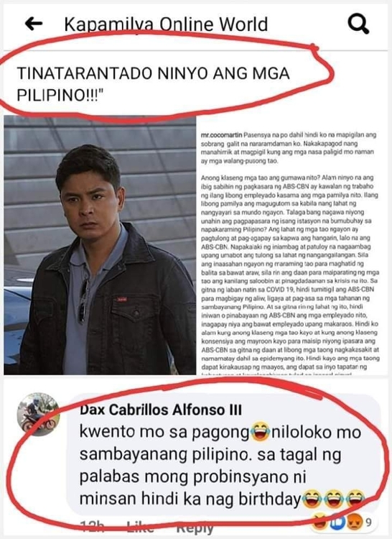Select comment text 'palabas mong probinsyano ni'
This screenshot has height=539, width=392.
coord(193,477)
